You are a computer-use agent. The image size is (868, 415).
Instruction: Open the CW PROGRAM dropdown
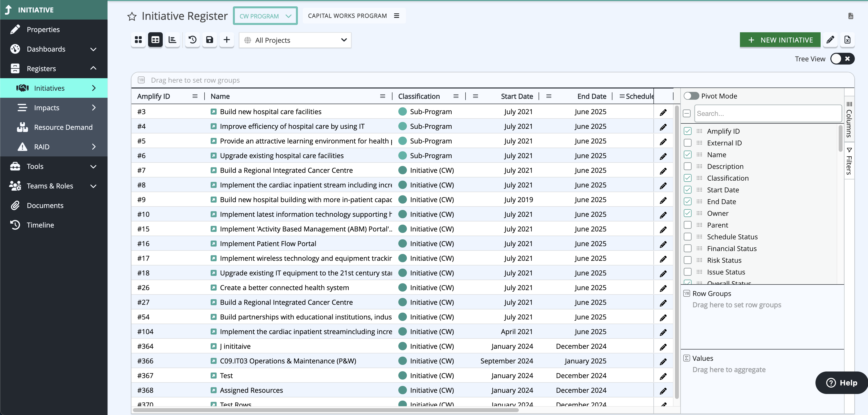pyautogui.click(x=265, y=16)
